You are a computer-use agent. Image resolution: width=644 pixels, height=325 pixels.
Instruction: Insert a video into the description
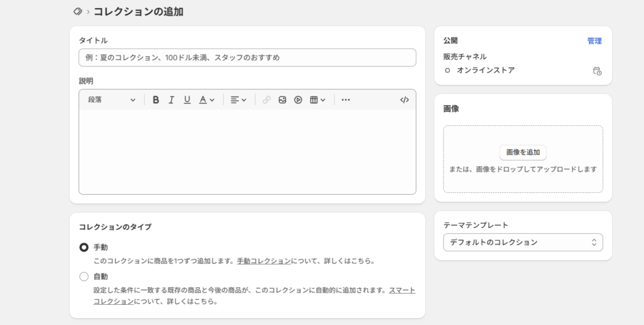[298, 100]
